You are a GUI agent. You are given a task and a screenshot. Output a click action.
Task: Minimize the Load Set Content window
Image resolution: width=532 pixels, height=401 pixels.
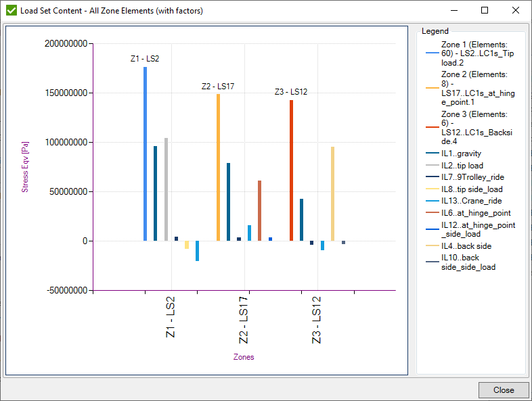453,10
